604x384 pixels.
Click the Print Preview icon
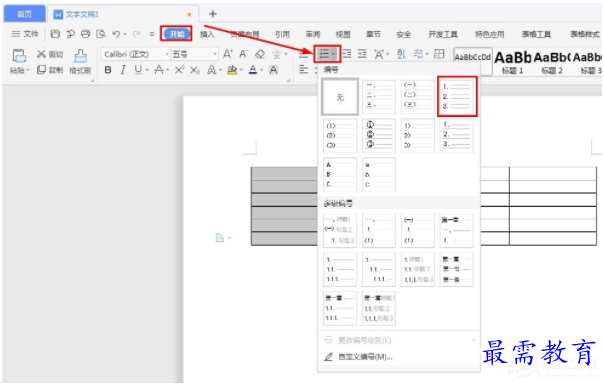[x=101, y=34]
